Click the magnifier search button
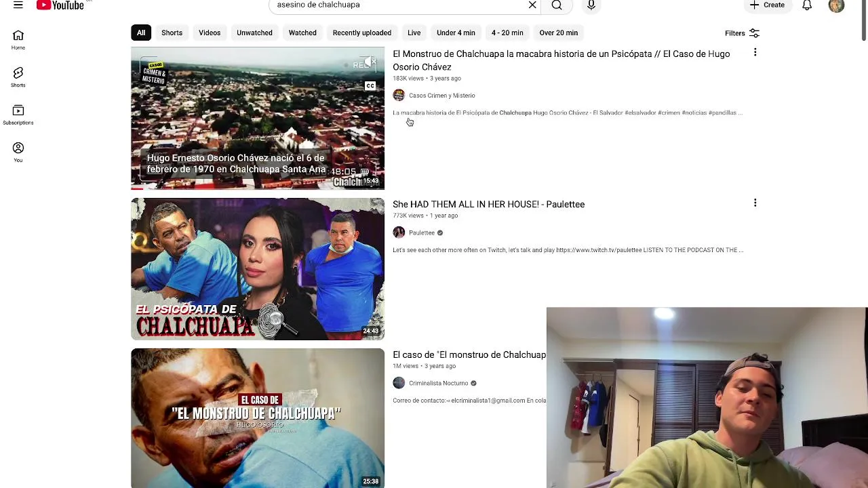 [557, 5]
